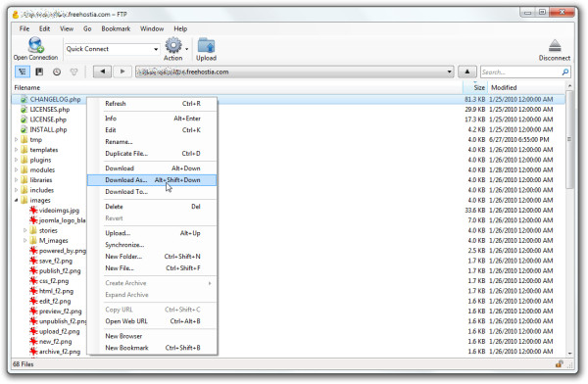Click the 68 Files status text
The width and height of the screenshot is (588, 384).
tap(24, 364)
